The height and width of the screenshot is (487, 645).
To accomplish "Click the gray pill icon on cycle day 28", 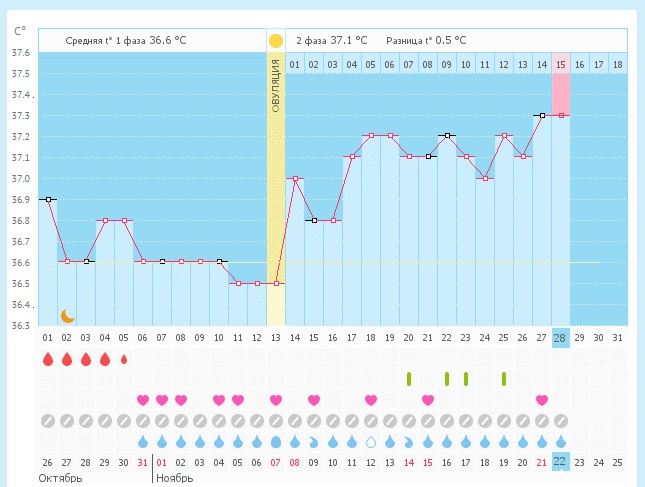I will click(x=561, y=421).
